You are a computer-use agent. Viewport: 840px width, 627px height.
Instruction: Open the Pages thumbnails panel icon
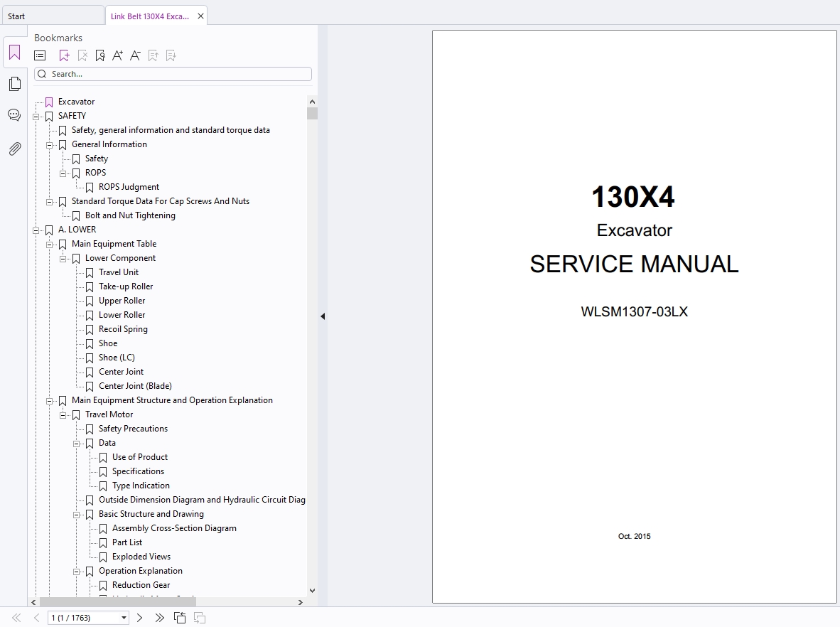point(15,84)
